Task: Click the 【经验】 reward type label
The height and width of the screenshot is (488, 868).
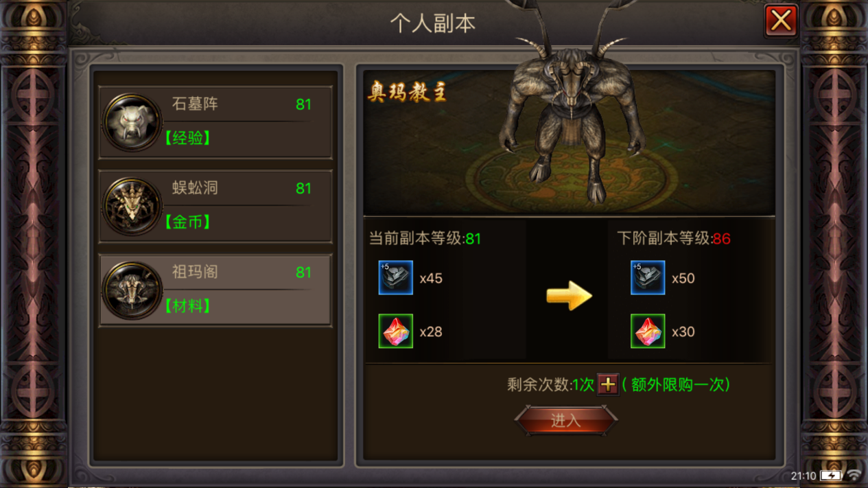Action: pos(188,138)
